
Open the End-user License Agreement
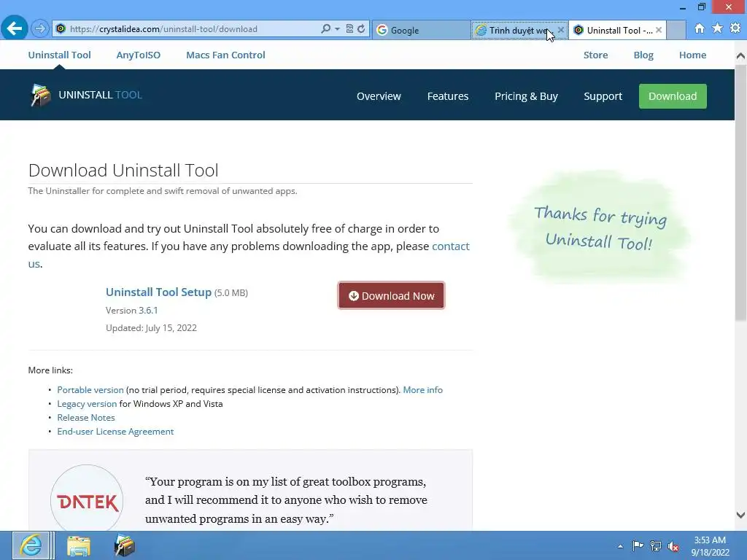pyautogui.click(x=115, y=432)
